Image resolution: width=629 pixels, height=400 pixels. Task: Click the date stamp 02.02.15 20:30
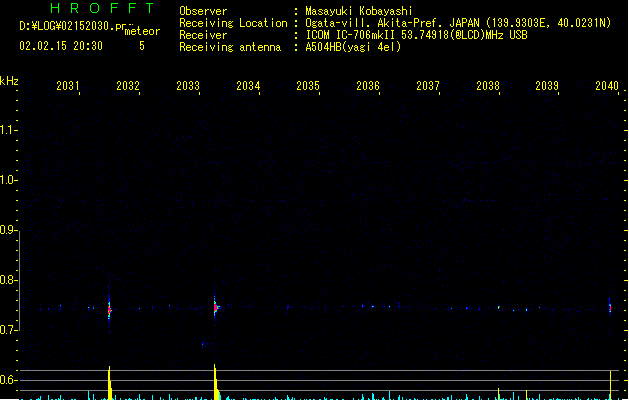pyautogui.click(x=61, y=46)
